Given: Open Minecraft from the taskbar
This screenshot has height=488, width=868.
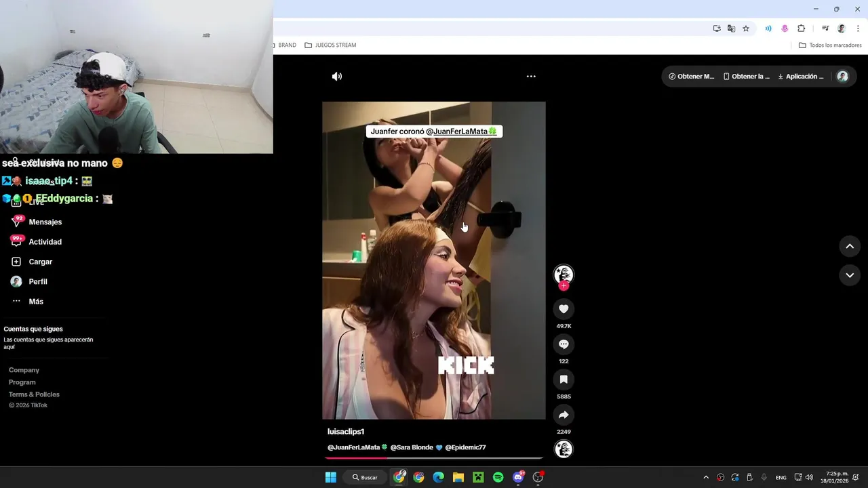Looking at the screenshot, I should 478,477.
